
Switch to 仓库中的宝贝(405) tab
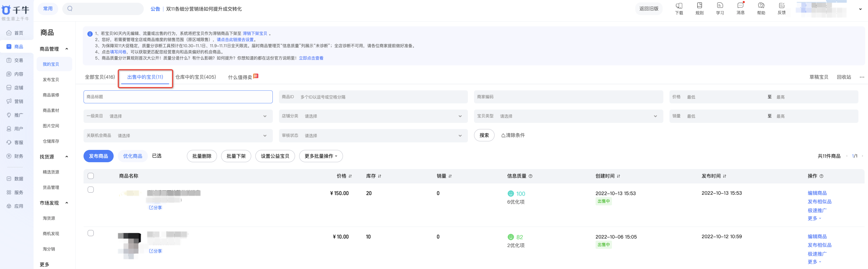196,77
